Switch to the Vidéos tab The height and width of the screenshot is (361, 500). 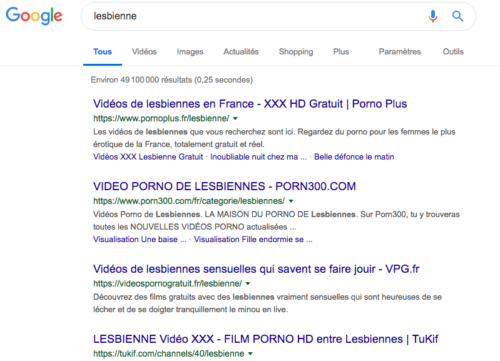pyautogui.click(x=144, y=52)
